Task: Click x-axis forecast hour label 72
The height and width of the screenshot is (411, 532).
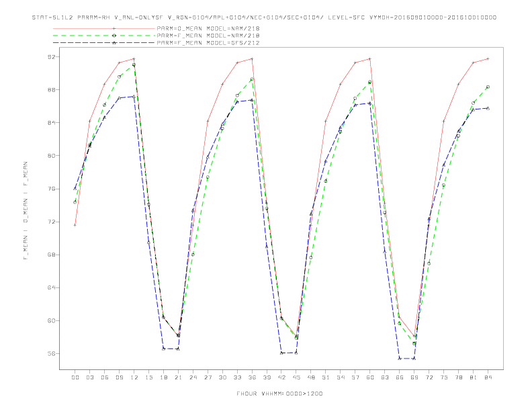Action: (429, 377)
